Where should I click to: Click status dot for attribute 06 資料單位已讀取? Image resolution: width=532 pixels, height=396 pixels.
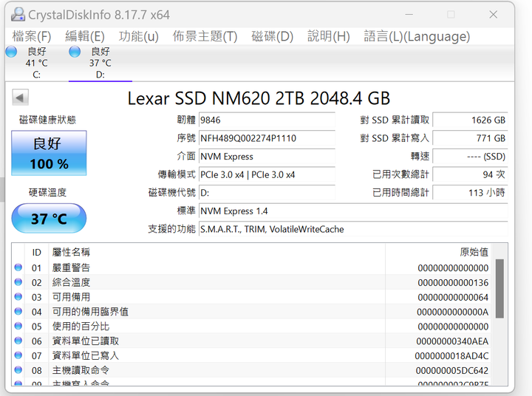(18, 341)
